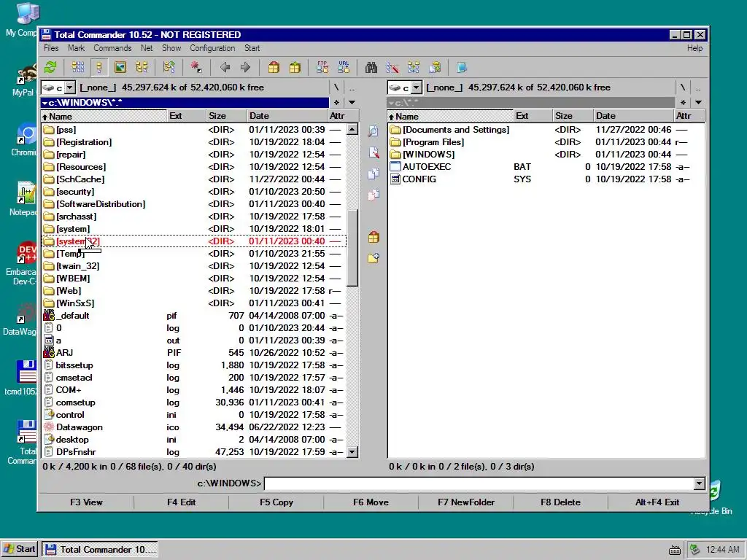
Task: Click the Alt+F4 Exit button
Action: click(657, 502)
